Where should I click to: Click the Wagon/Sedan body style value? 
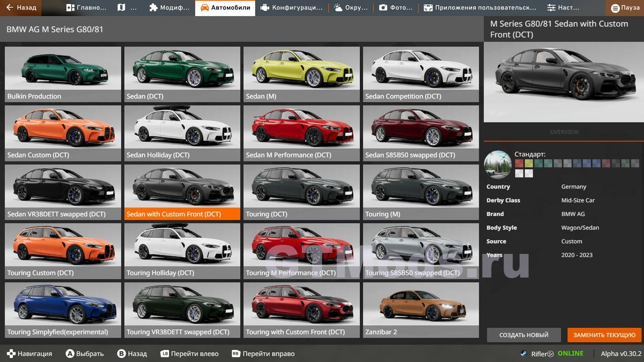(x=580, y=228)
